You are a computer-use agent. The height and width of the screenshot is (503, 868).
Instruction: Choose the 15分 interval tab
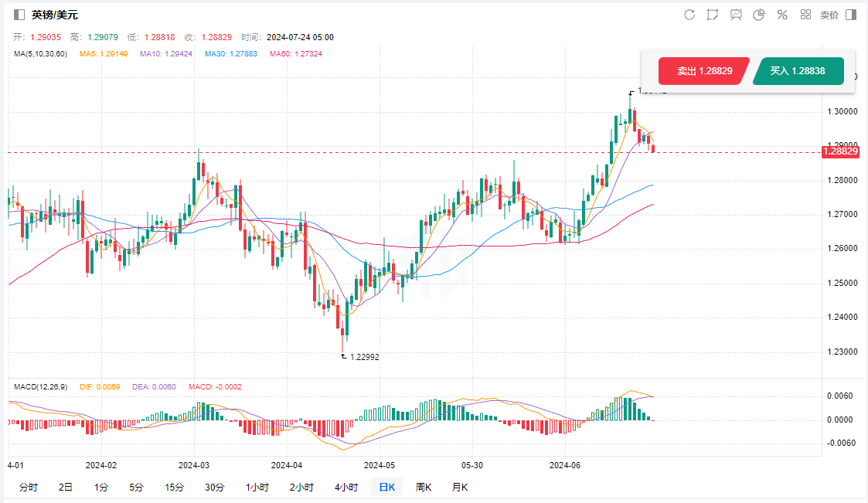pyautogui.click(x=175, y=487)
